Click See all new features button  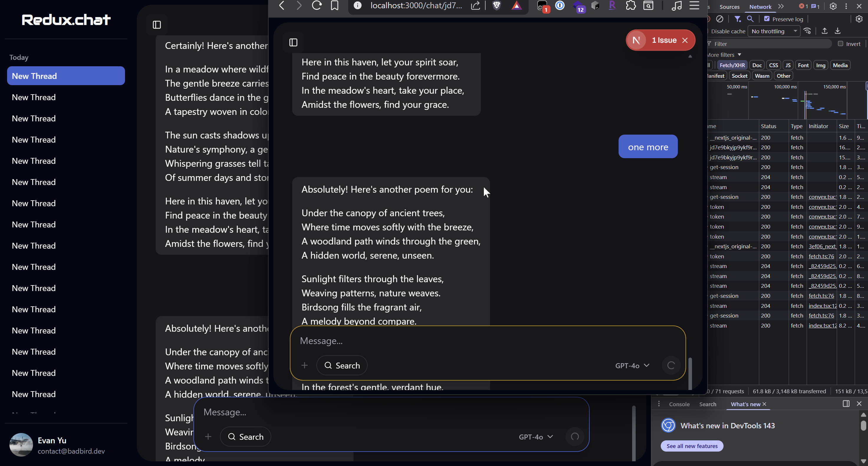click(692, 446)
